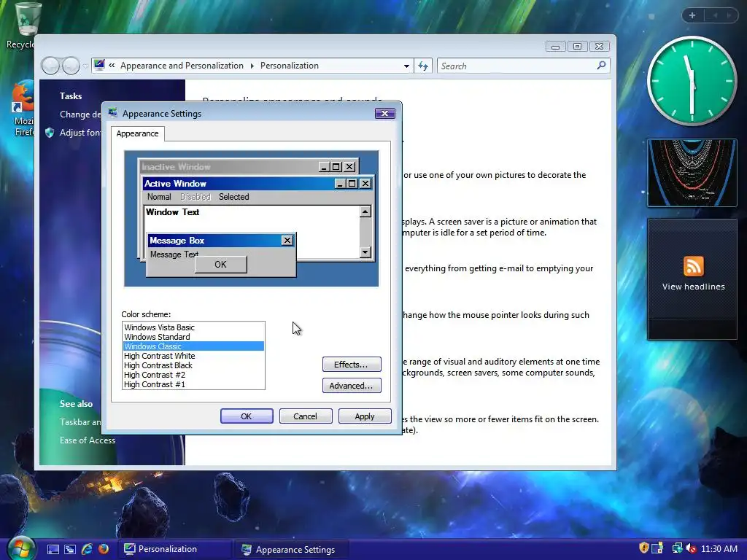Choose the High Contrast White scheme

click(x=193, y=356)
